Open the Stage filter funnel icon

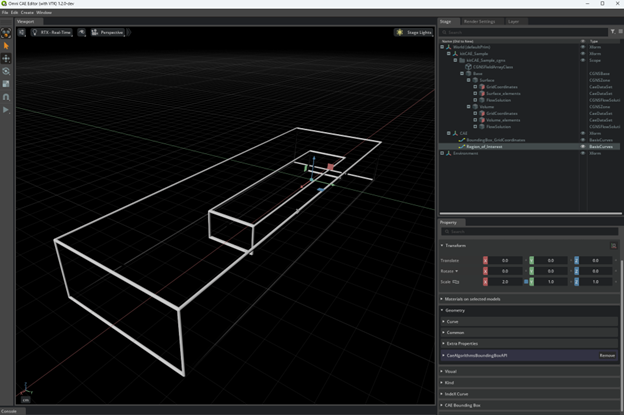click(x=613, y=31)
